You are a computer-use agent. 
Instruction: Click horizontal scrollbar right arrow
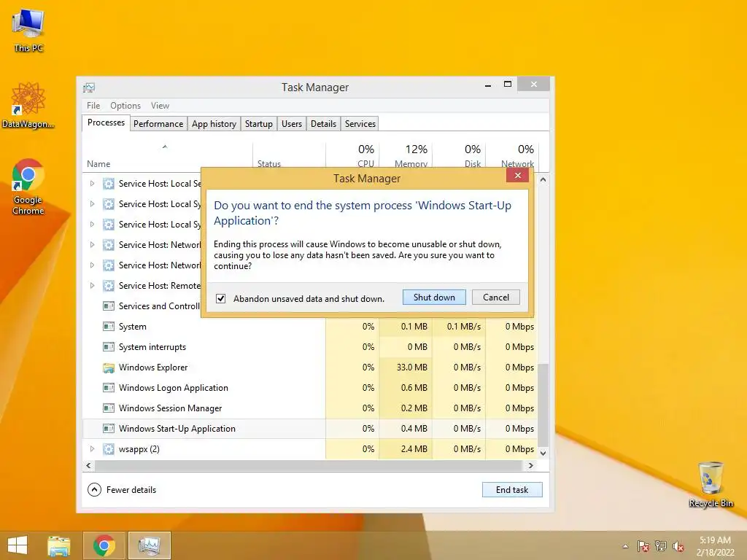531,465
